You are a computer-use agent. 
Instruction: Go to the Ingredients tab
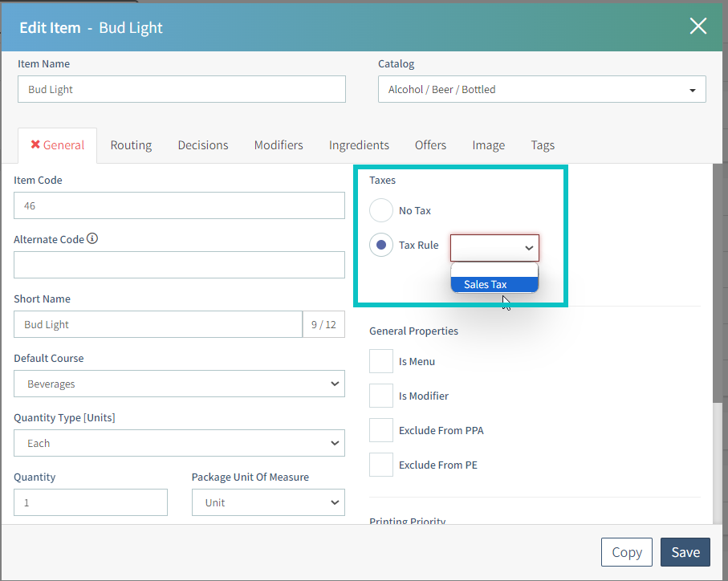tap(359, 145)
